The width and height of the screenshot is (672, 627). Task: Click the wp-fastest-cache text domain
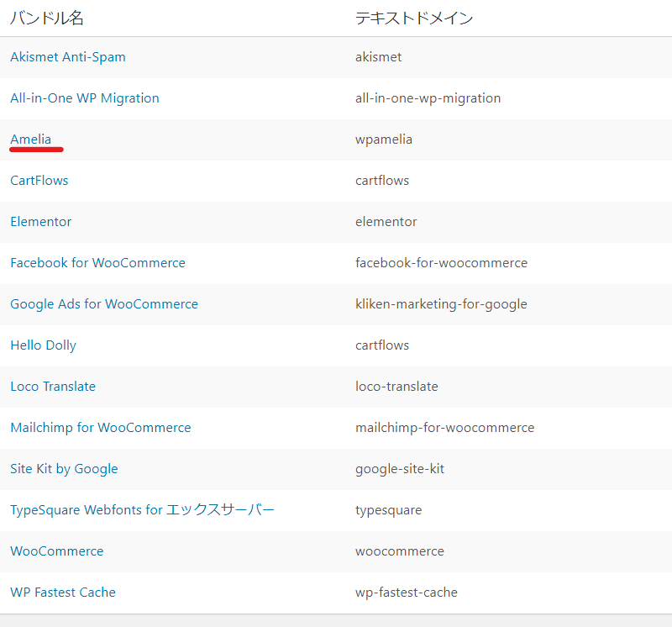pos(407,593)
